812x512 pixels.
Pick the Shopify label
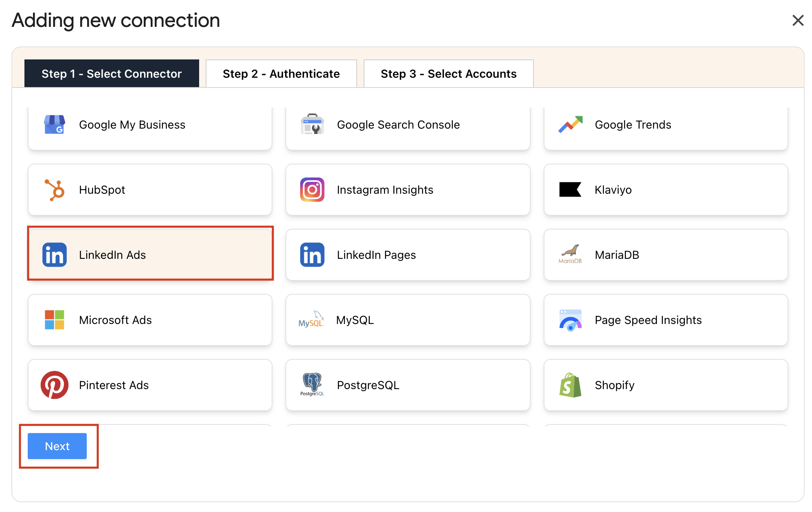click(x=614, y=385)
